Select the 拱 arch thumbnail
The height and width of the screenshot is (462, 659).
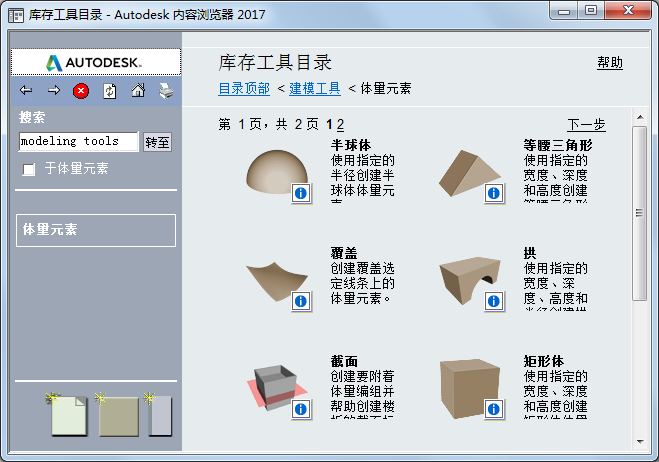coord(469,280)
